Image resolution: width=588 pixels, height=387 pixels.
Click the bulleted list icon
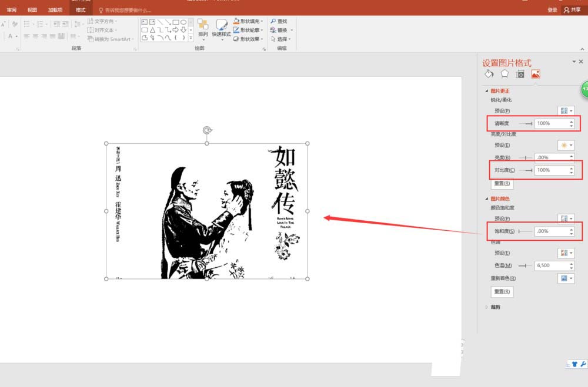pos(26,24)
